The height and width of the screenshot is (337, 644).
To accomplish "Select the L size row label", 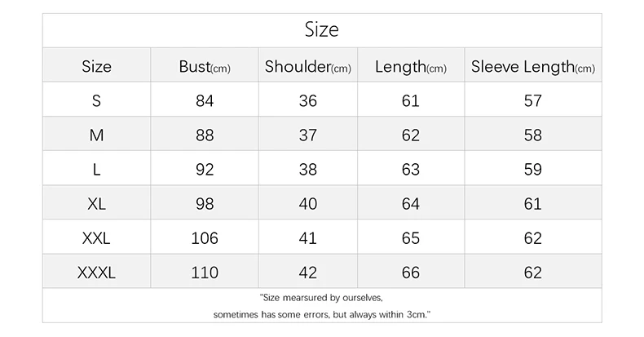I will tap(96, 170).
